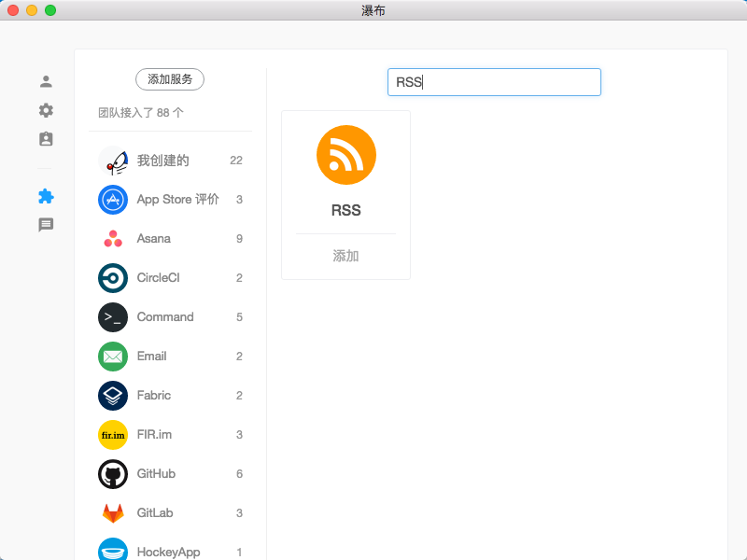Select the puzzle-piece integrations icon
The width and height of the screenshot is (747, 560).
(x=46, y=196)
